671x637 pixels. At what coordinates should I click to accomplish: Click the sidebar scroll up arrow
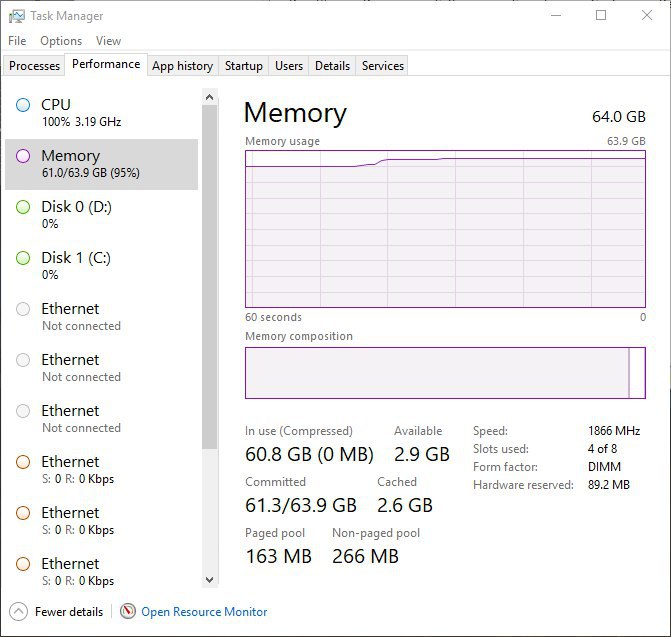point(210,97)
